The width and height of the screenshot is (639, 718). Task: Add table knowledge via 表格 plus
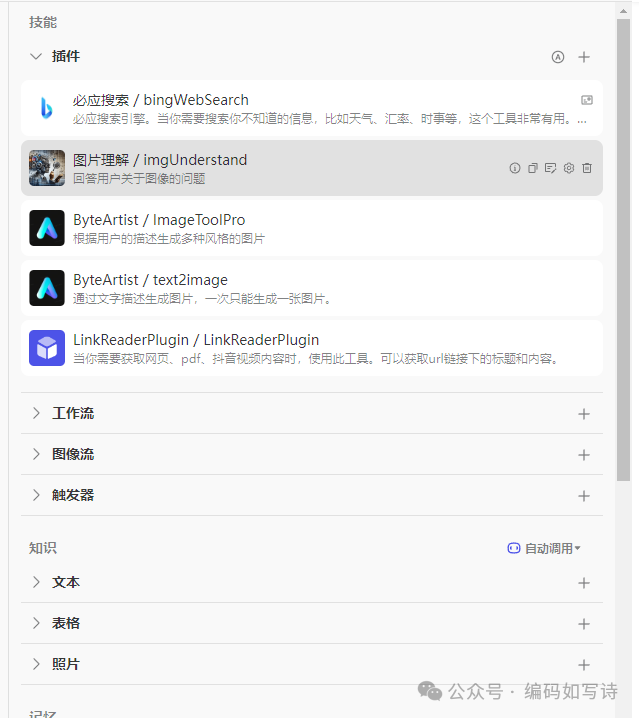coord(584,624)
